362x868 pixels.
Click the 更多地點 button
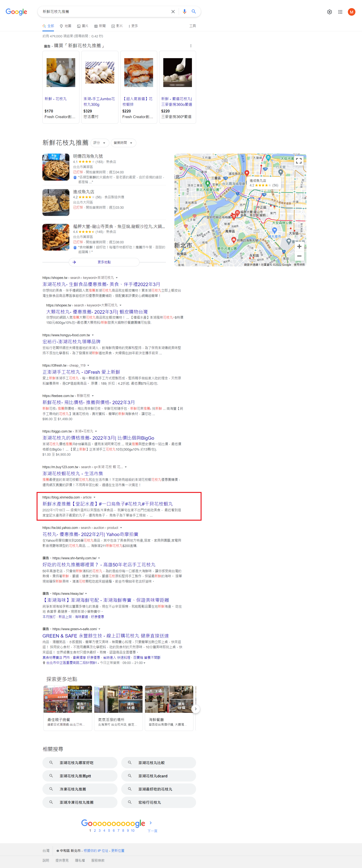coord(104,262)
